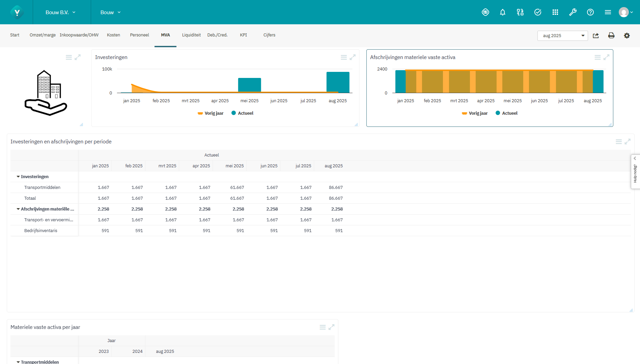640x364 pixels.
Task: Open the Personeel tab
Action: coord(139,35)
